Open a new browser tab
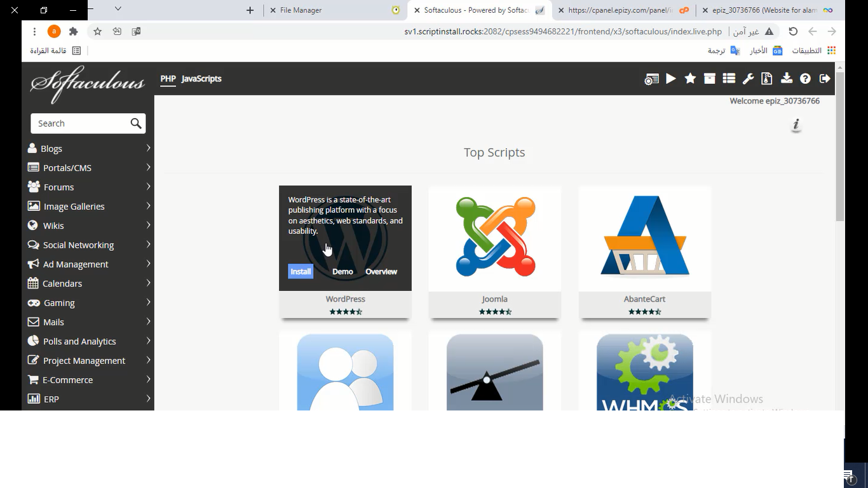Screen dimensions: 868x488 [x=250, y=10]
